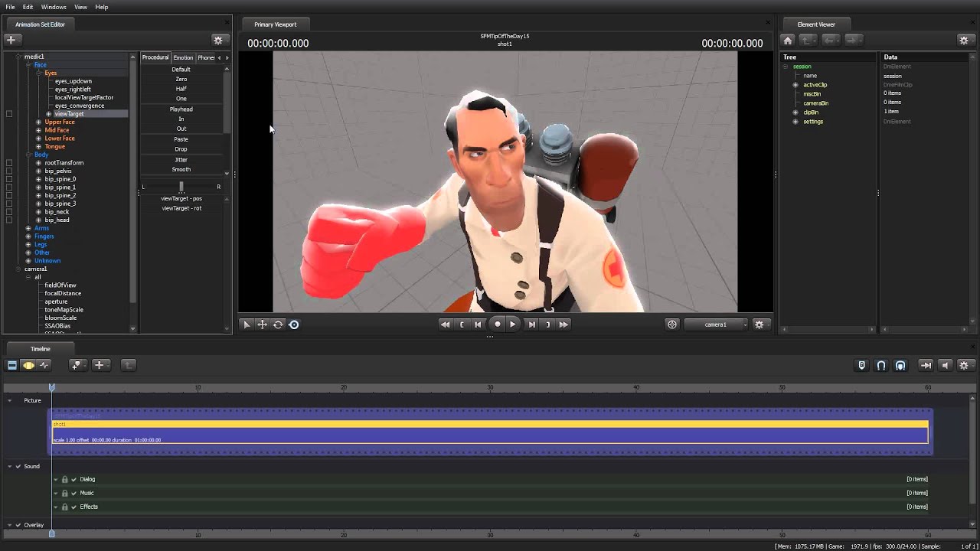Click the timeline skip-to-end arrow icon
This screenshot has width=980, height=551.
click(926, 365)
